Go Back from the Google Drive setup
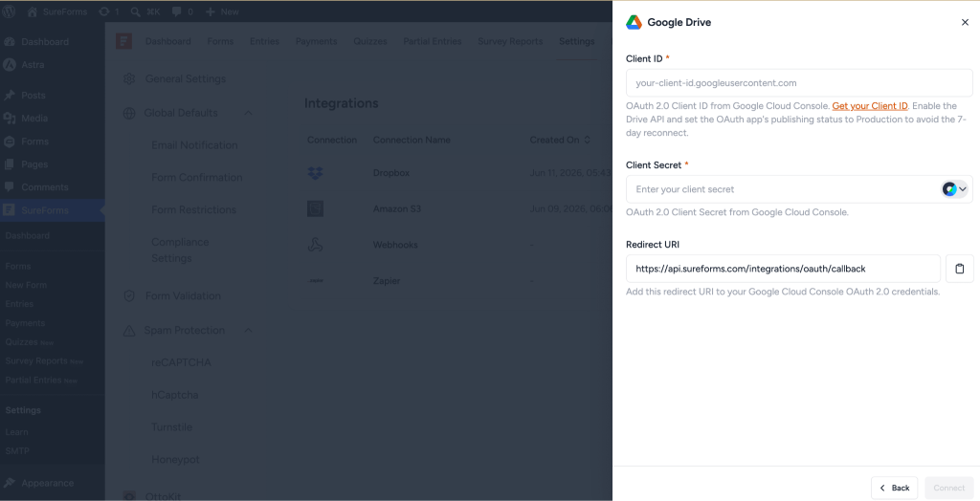The image size is (980, 501). pyautogui.click(x=895, y=488)
